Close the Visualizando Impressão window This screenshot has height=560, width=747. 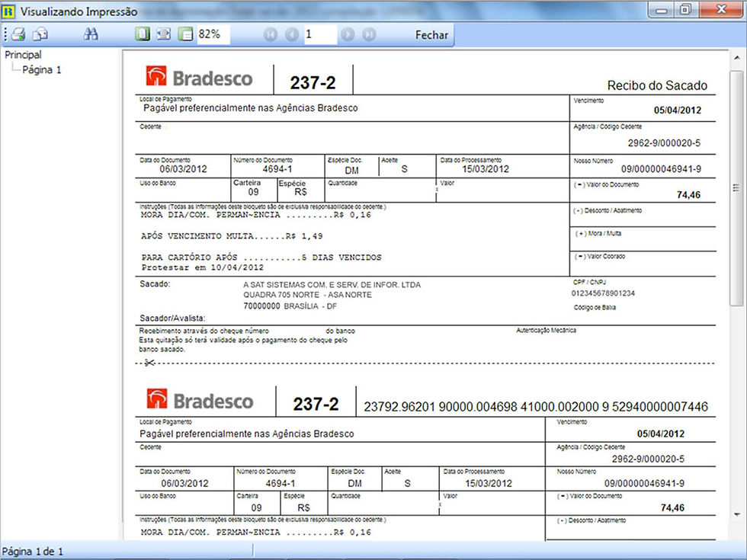point(721,9)
